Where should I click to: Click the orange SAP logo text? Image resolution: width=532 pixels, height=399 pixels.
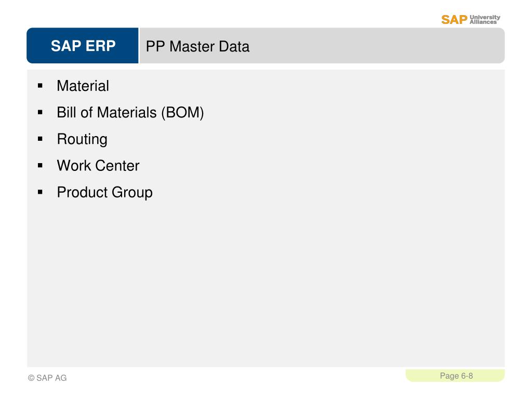(454, 20)
